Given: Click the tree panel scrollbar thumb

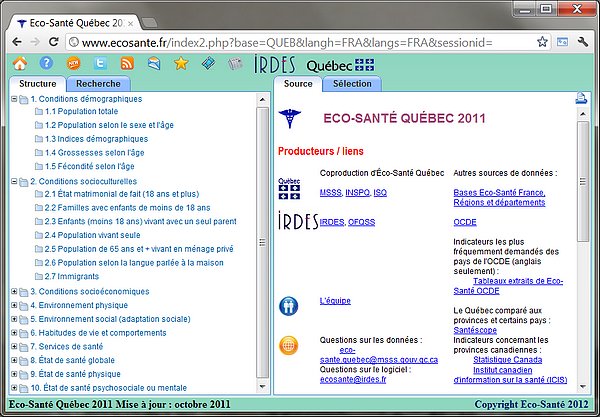Looking at the screenshot, I should [262, 243].
